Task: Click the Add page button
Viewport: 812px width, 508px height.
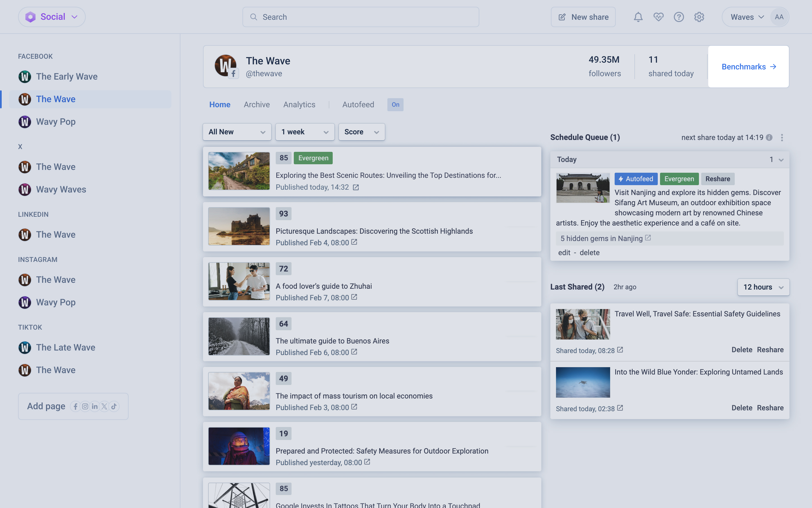Action: point(73,406)
